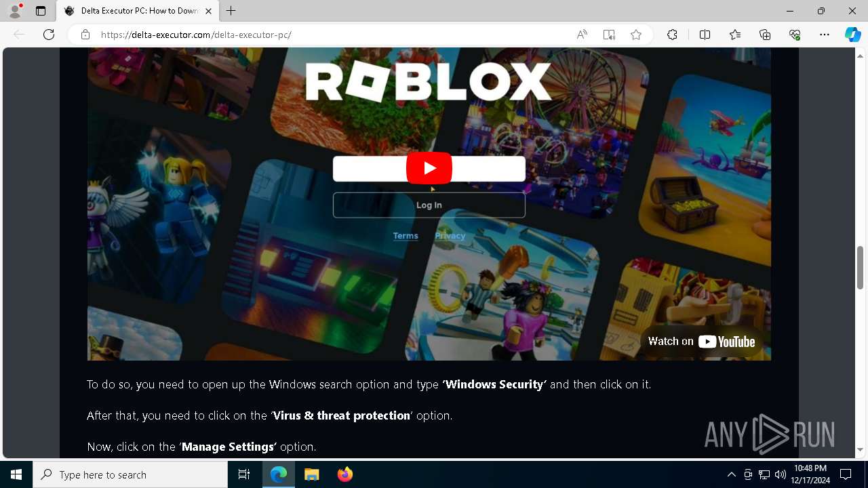Add this page to favorites

(636, 35)
